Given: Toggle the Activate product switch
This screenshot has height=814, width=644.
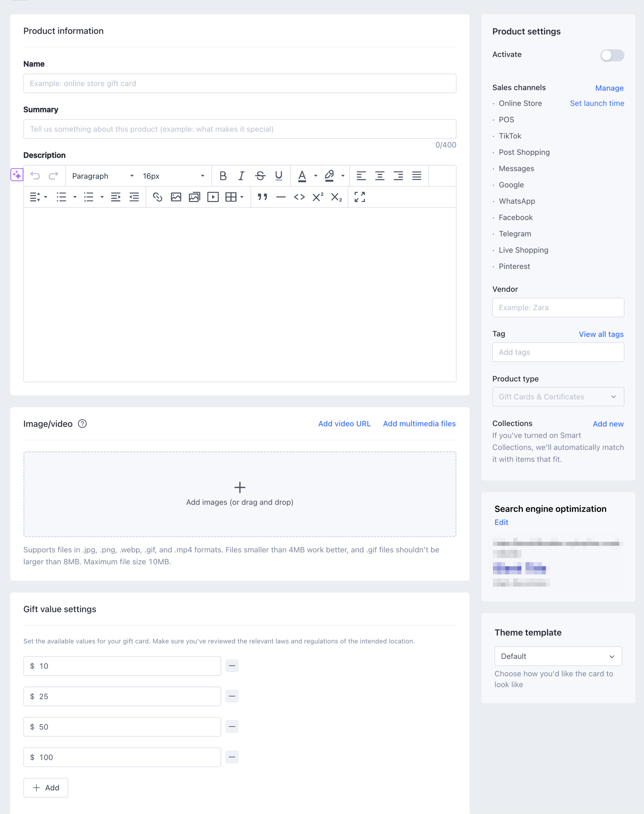Looking at the screenshot, I should tap(612, 55).
